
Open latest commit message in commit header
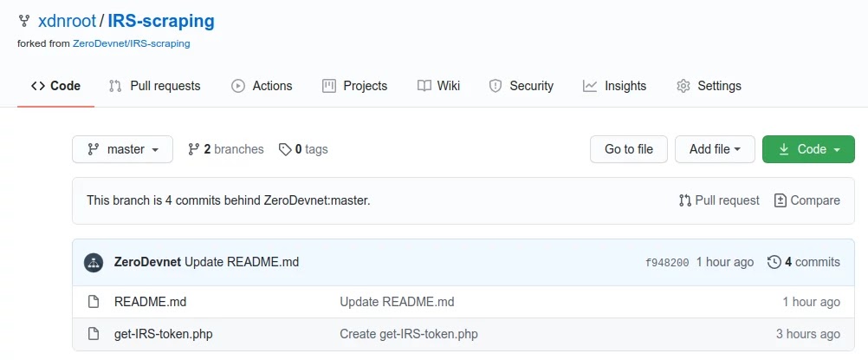point(242,262)
